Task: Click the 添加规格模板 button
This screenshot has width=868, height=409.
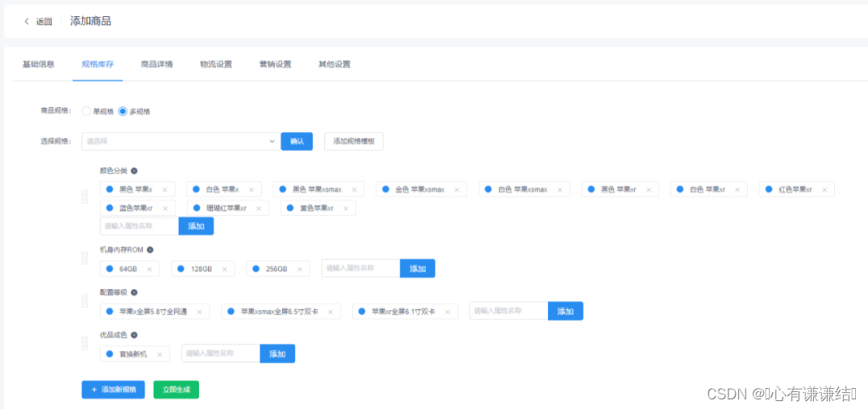Action: coord(354,142)
